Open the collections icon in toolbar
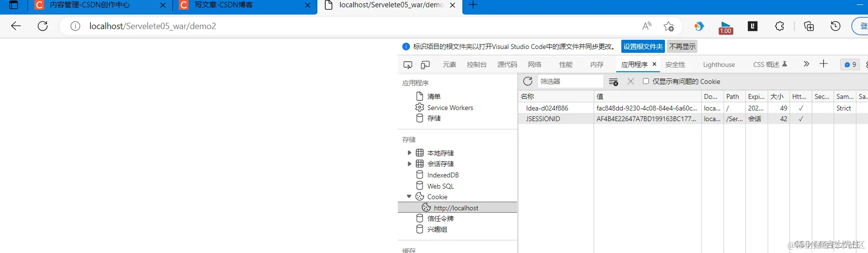 pyautogui.click(x=809, y=26)
